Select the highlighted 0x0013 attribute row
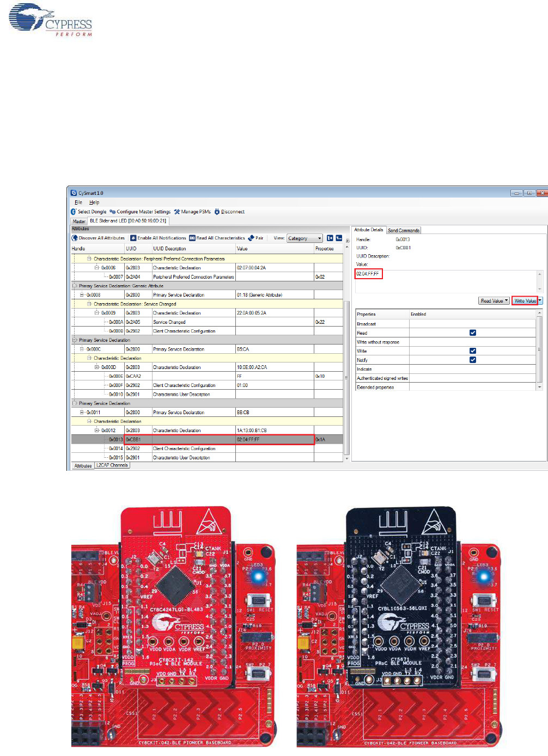548x756 pixels. (x=207, y=439)
